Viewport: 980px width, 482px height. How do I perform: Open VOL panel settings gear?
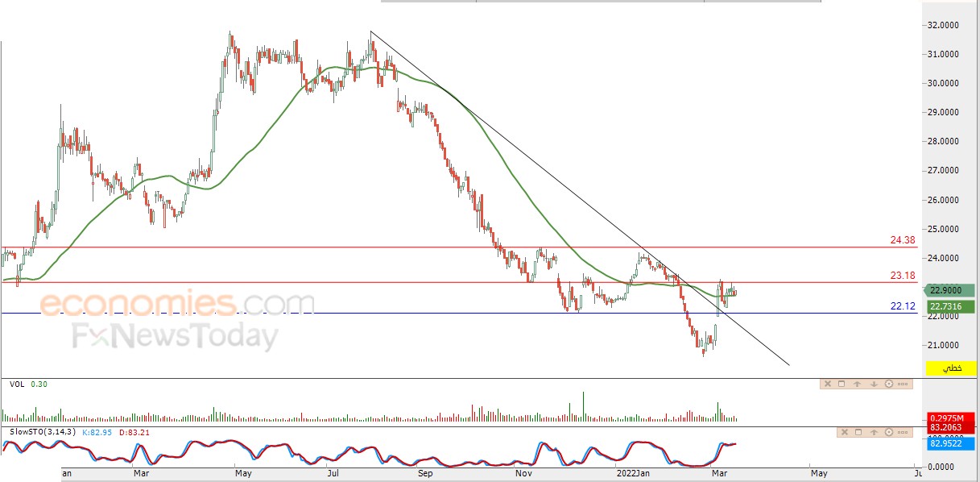(x=889, y=384)
